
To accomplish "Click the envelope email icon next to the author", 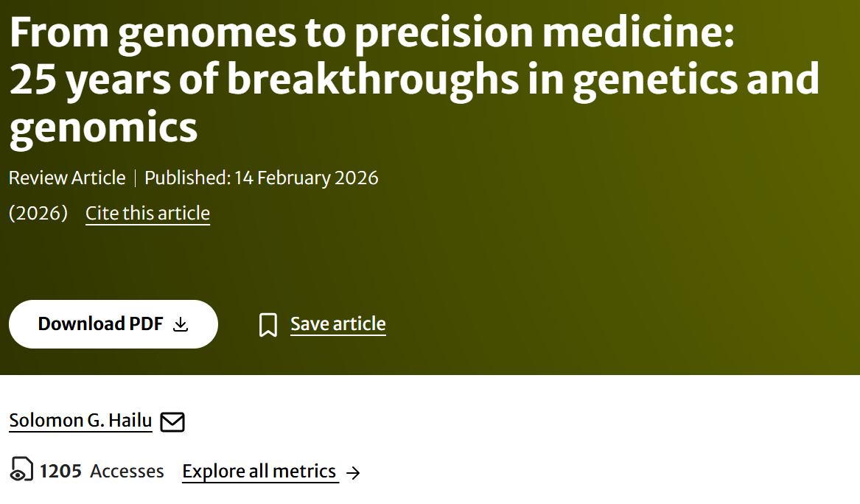I will 172,421.
